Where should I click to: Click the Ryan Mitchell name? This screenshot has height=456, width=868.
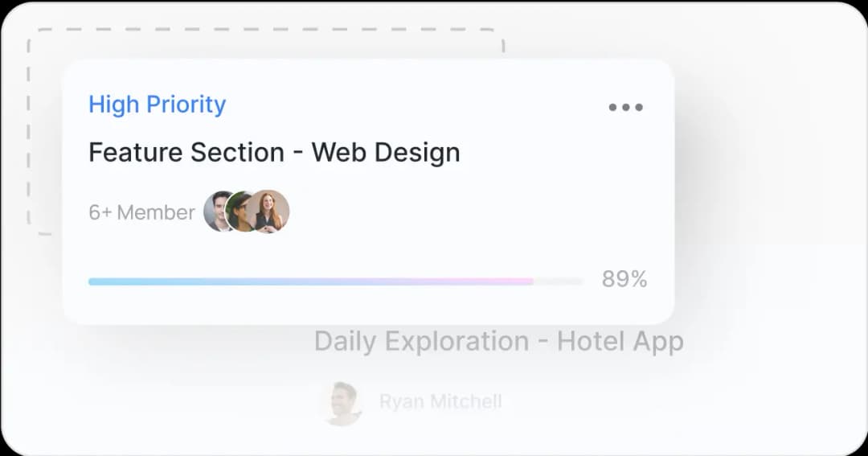click(x=440, y=401)
